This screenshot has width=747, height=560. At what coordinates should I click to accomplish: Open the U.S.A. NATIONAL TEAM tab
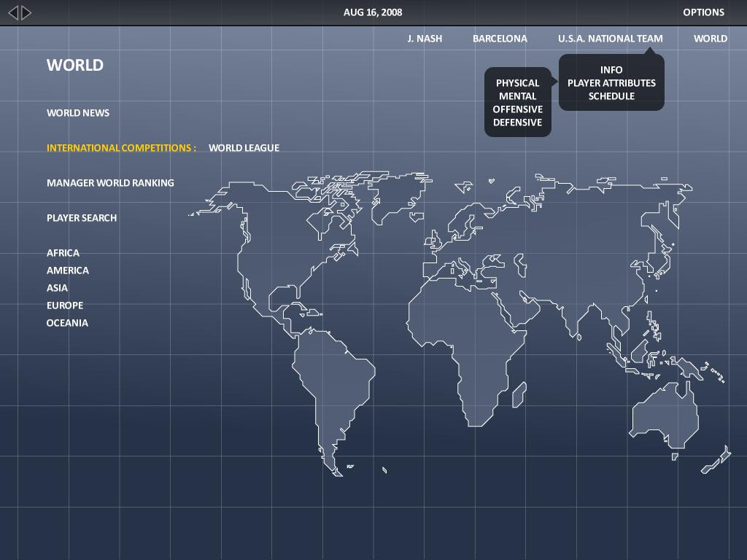tap(610, 39)
